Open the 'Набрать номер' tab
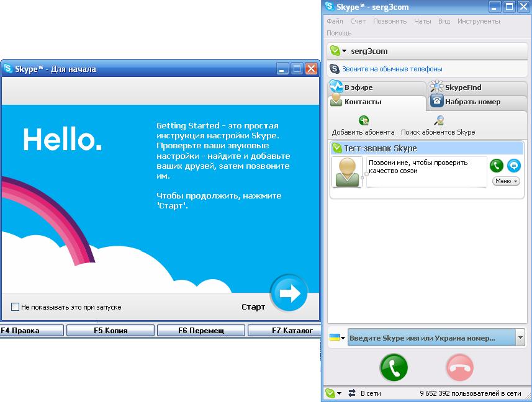532x402 pixels. tap(477, 102)
